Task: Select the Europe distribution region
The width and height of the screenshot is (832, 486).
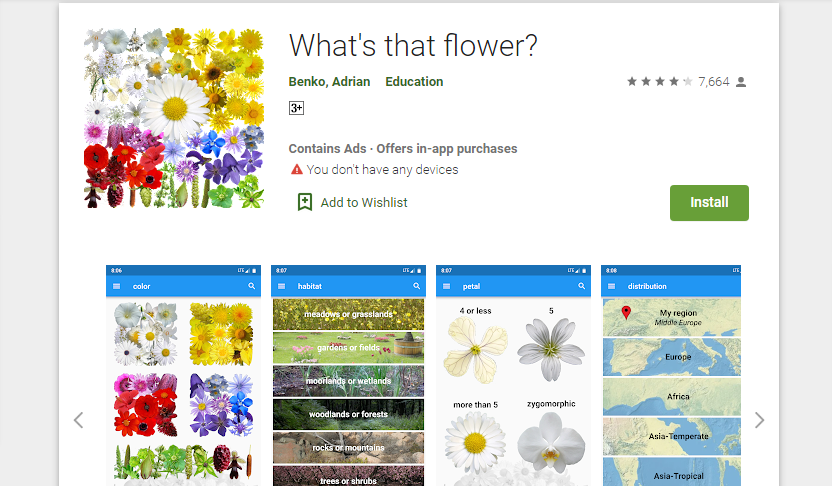Action: tap(672, 357)
